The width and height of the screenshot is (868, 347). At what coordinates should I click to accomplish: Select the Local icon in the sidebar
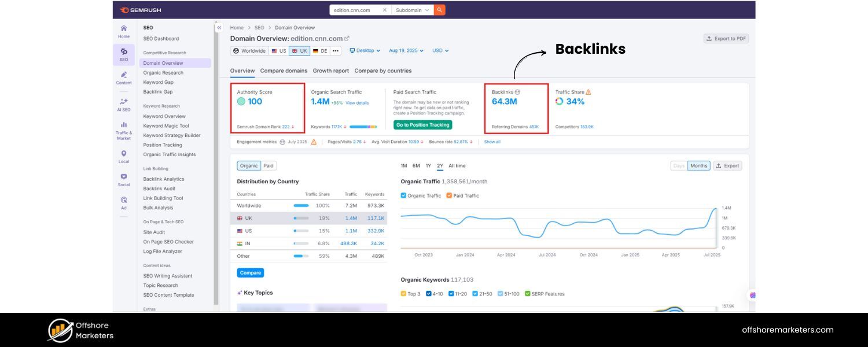click(123, 156)
